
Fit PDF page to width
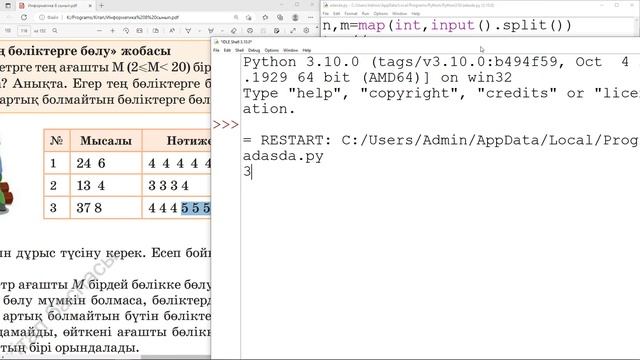(x=140, y=31)
